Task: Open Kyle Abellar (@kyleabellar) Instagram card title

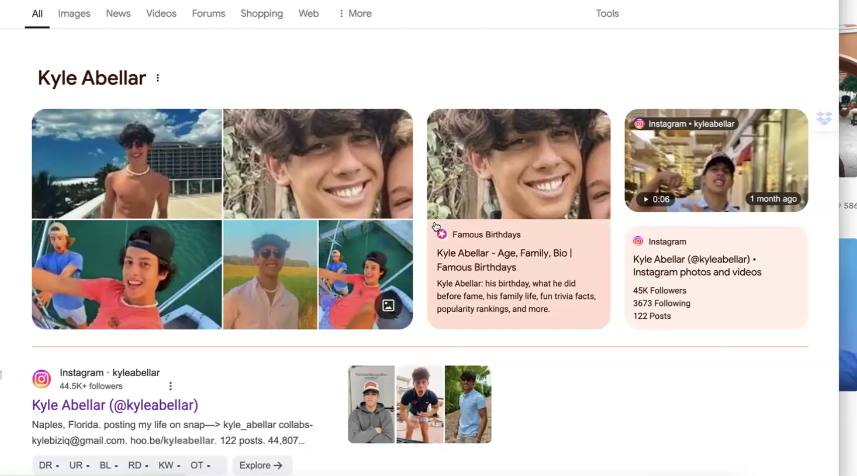Action: [x=697, y=266]
